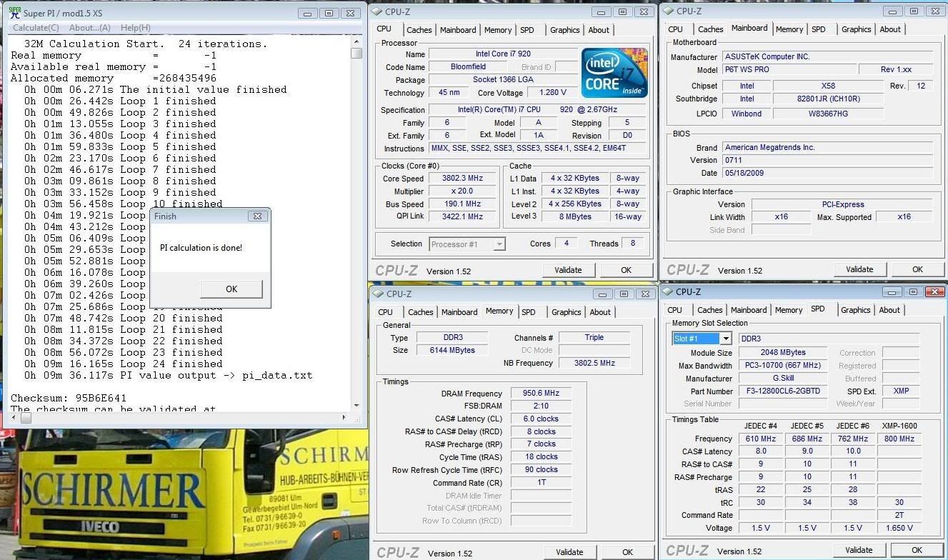Click the SPD manufacturer value 'G.Skill'

pyautogui.click(x=783, y=379)
